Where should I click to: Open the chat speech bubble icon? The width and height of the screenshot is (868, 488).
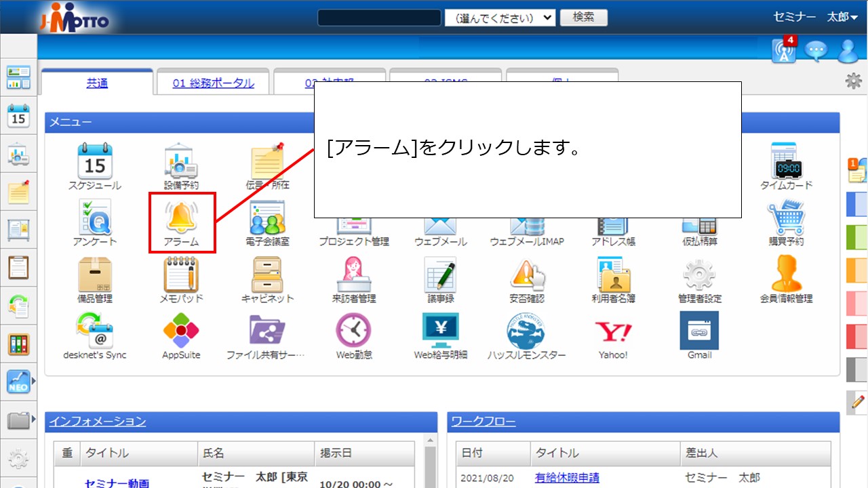815,52
